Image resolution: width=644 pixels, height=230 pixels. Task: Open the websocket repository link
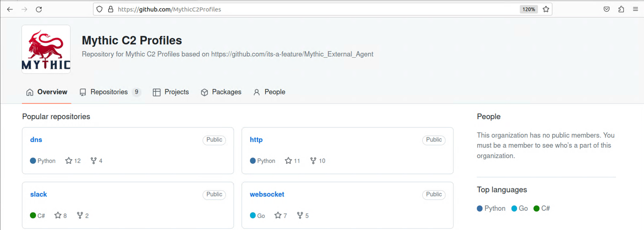(267, 194)
